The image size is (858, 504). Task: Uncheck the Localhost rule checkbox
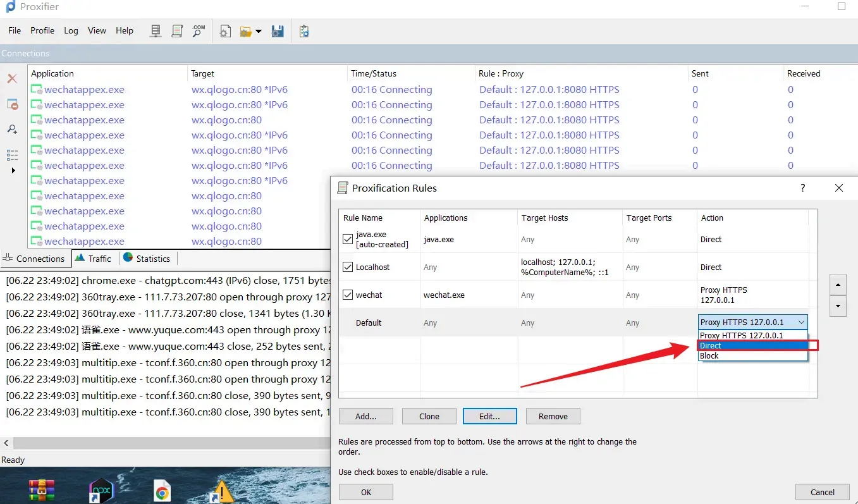tap(348, 267)
